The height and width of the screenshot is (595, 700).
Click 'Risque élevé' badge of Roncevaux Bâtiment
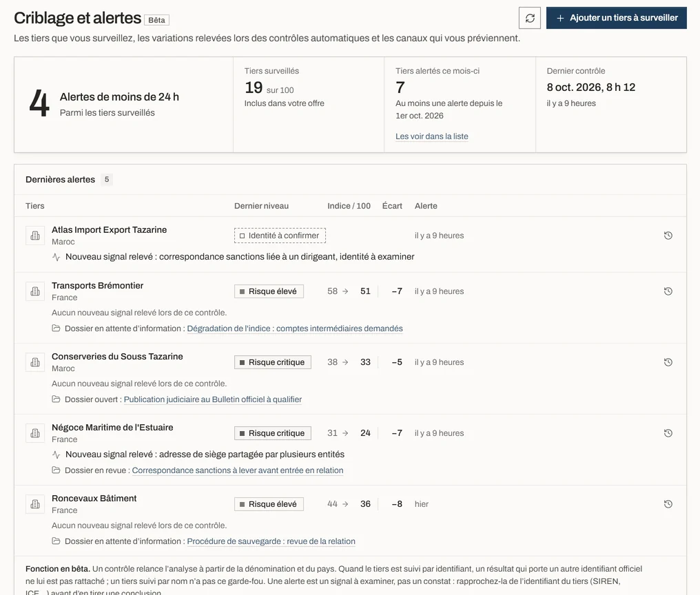coord(269,504)
